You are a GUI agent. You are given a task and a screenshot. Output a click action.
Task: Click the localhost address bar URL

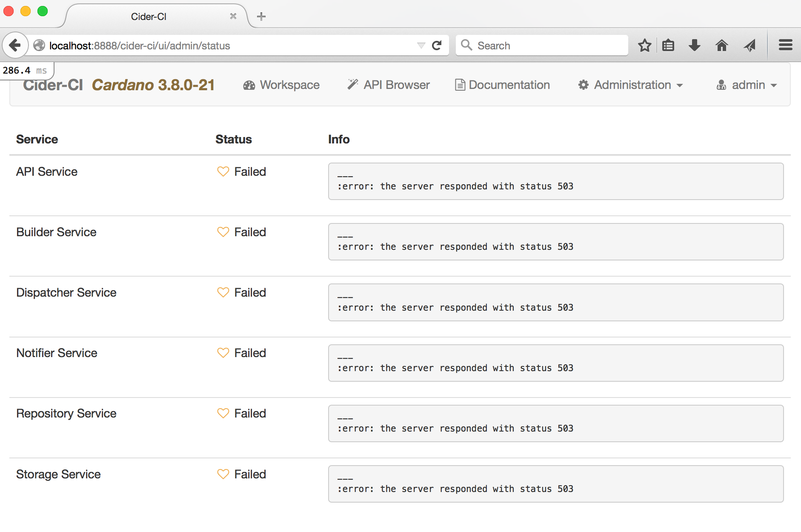[x=140, y=46]
